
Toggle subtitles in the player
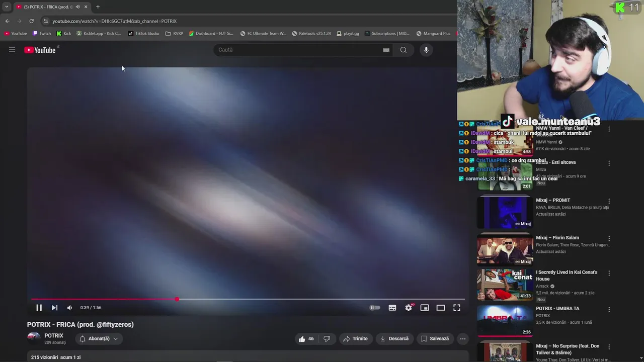tap(392, 308)
